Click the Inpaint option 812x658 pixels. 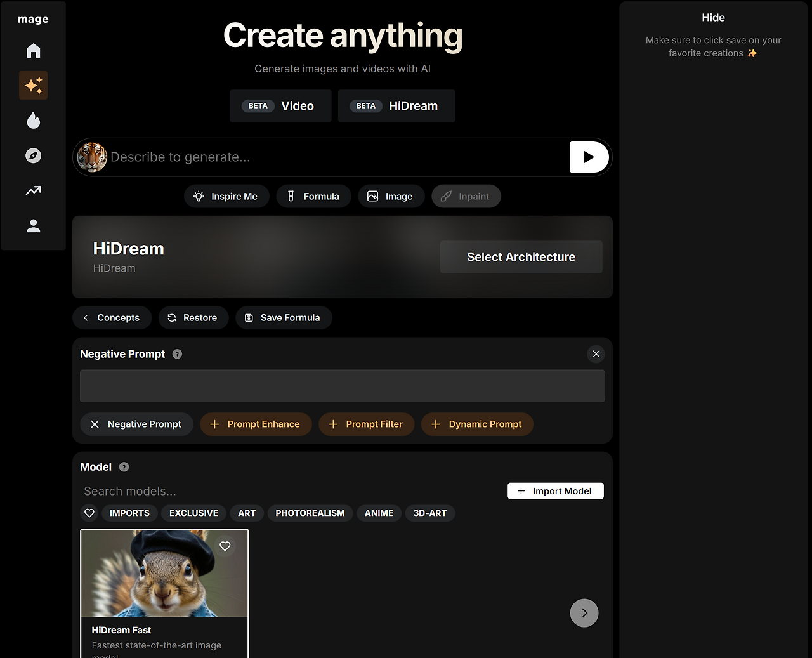[466, 196]
